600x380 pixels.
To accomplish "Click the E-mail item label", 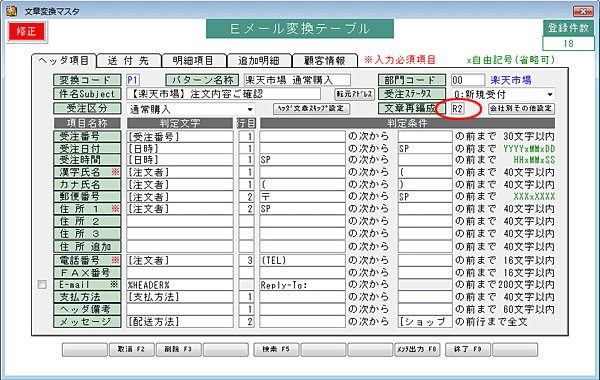I will pos(87,285).
